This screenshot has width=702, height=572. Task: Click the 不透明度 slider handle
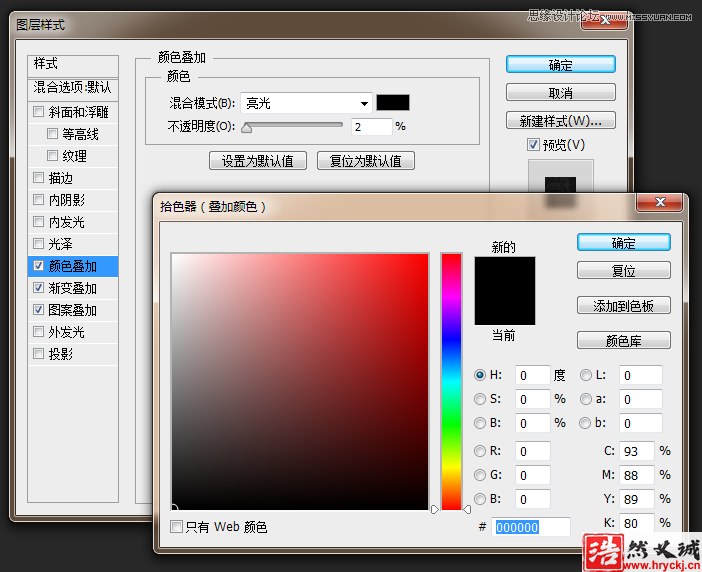pos(246,128)
